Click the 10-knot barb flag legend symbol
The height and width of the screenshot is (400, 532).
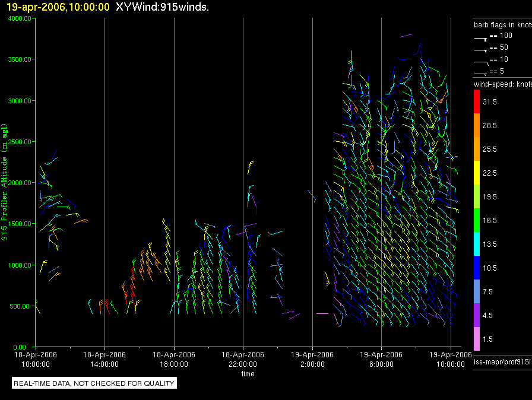481,63
